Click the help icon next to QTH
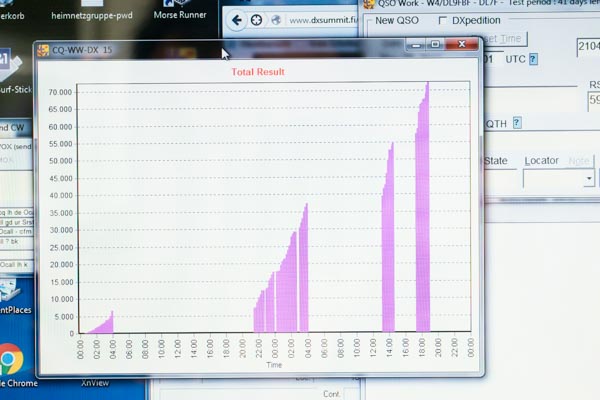The image size is (600, 400). pos(517,123)
